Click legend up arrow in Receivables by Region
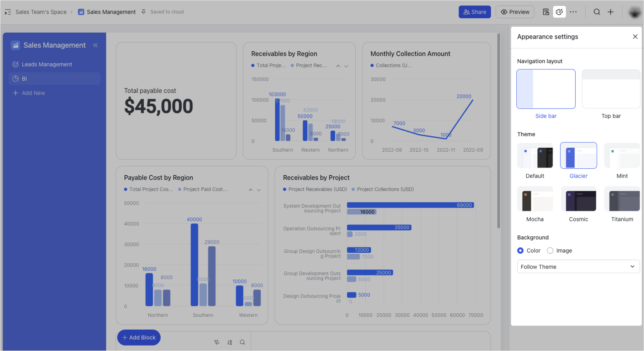 pyautogui.click(x=338, y=66)
